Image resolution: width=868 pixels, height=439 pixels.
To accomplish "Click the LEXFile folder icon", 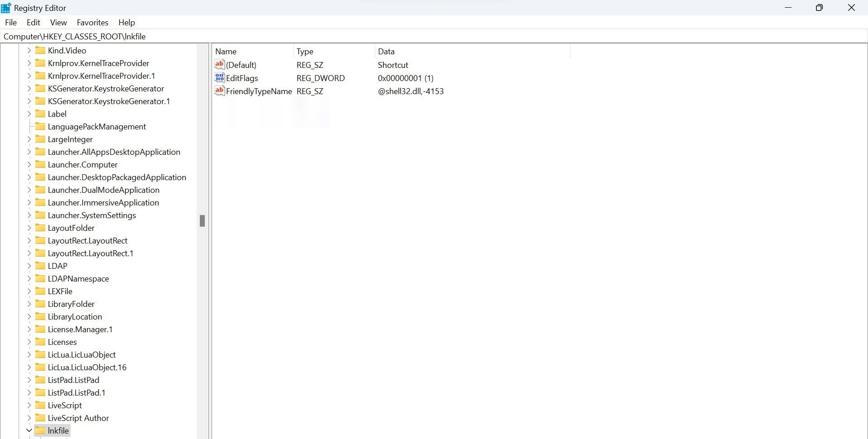I will coord(40,291).
